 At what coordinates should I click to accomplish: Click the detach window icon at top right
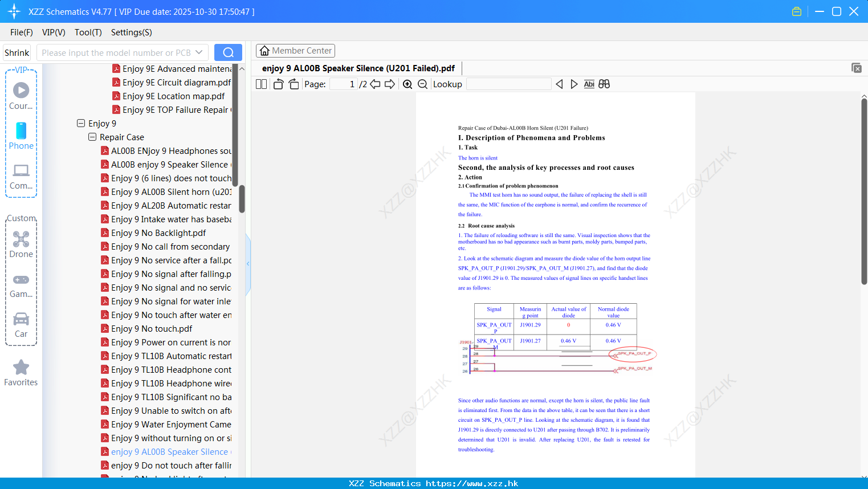pos(856,68)
